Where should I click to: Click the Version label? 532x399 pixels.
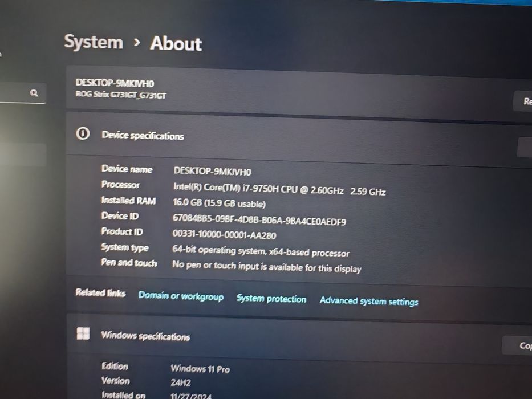coord(116,381)
